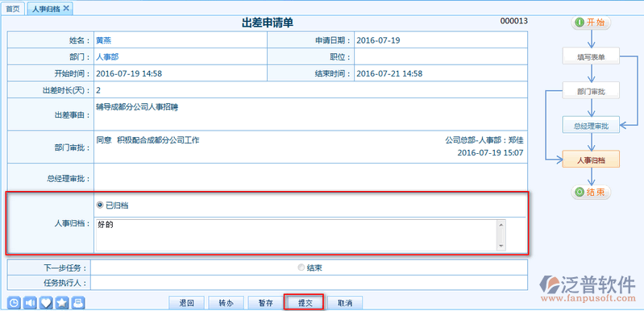
Task: Click the heart favorite icon
Action: coord(46,303)
